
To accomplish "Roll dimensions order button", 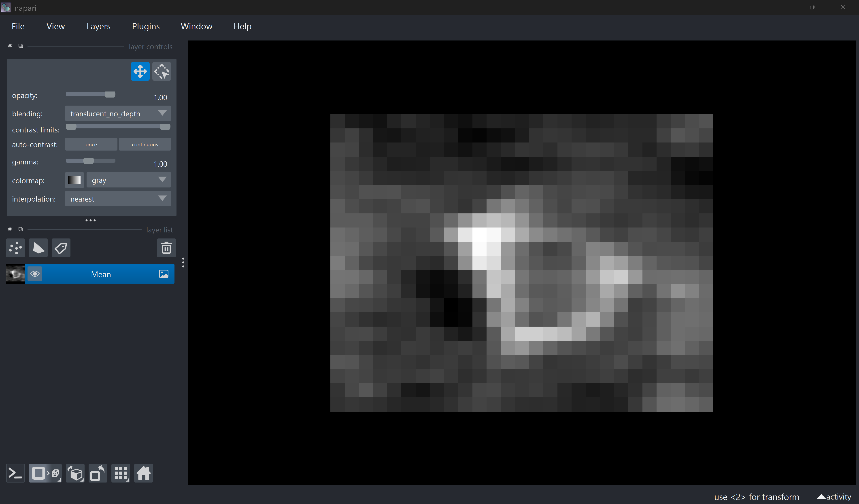I will click(x=75, y=473).
